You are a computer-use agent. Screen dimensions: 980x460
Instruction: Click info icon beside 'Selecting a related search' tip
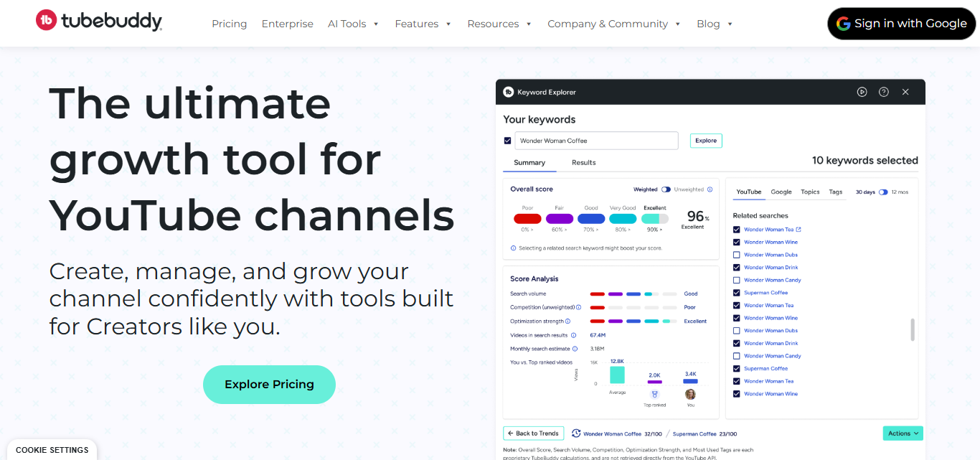513,248
